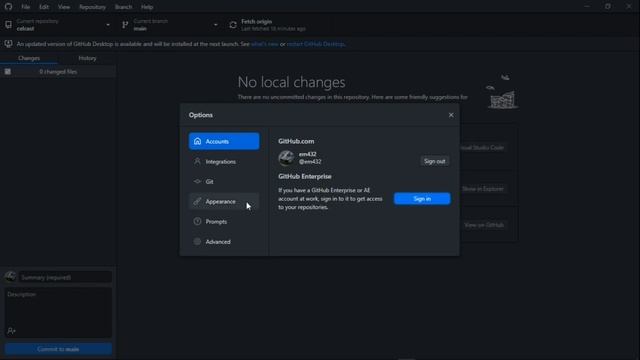Open the File menu

click(26, 7)
